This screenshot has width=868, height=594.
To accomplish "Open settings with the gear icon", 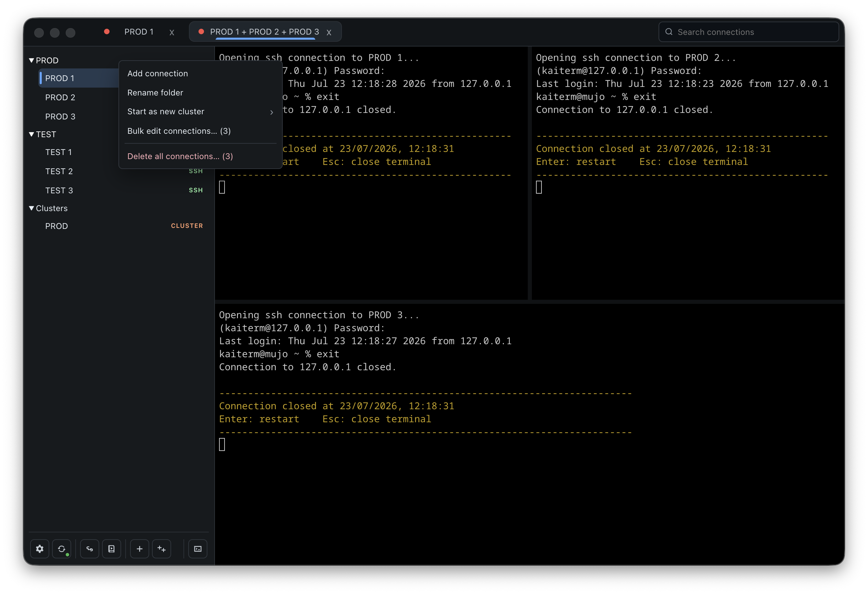I will pos(40,549).
